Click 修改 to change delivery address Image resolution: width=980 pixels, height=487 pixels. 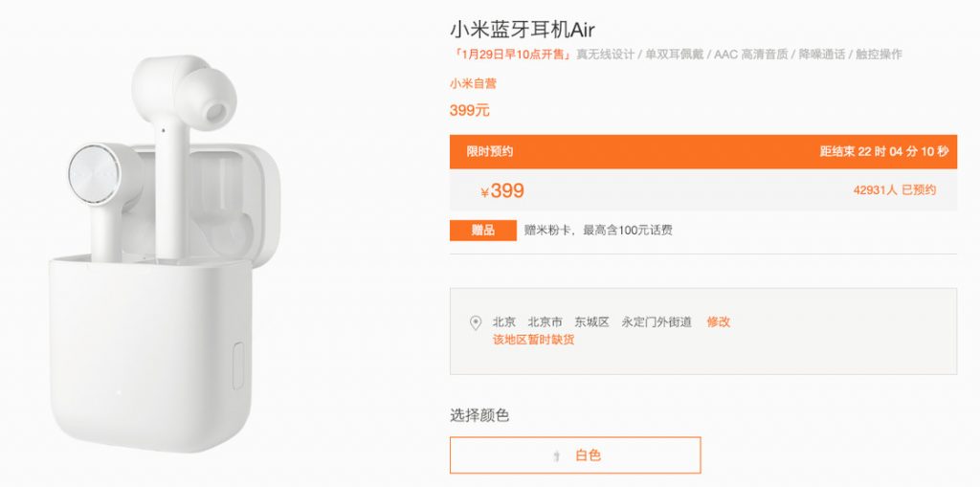coord(718,322)
